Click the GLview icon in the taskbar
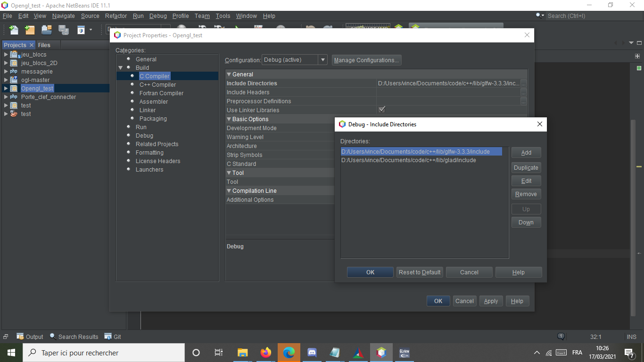This screenshot has height=362, width=644. [404, 353]
